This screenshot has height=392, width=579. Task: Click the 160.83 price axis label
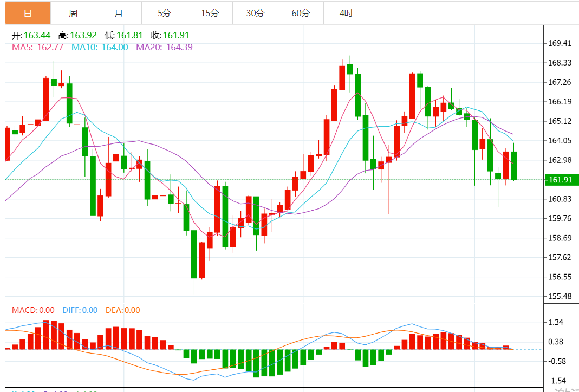[560, 199]
